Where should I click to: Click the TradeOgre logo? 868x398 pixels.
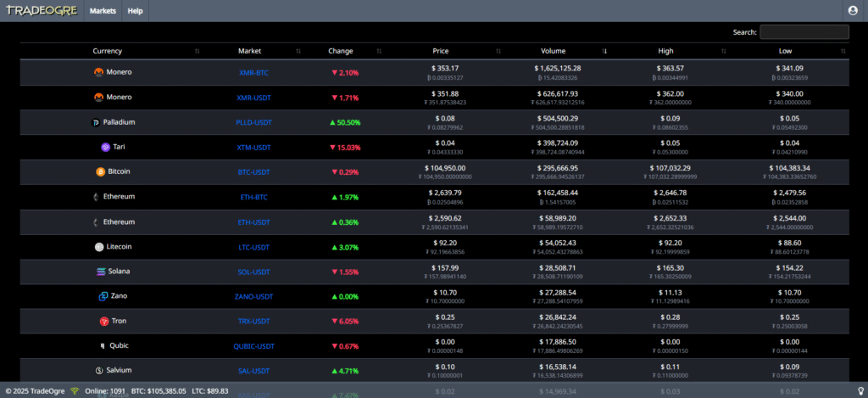click(42, 10)
